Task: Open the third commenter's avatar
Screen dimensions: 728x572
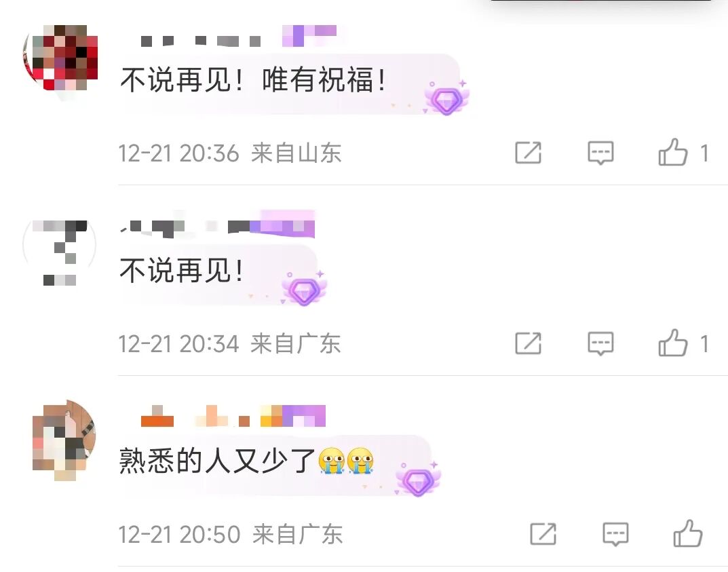Action: coord(62,440)
